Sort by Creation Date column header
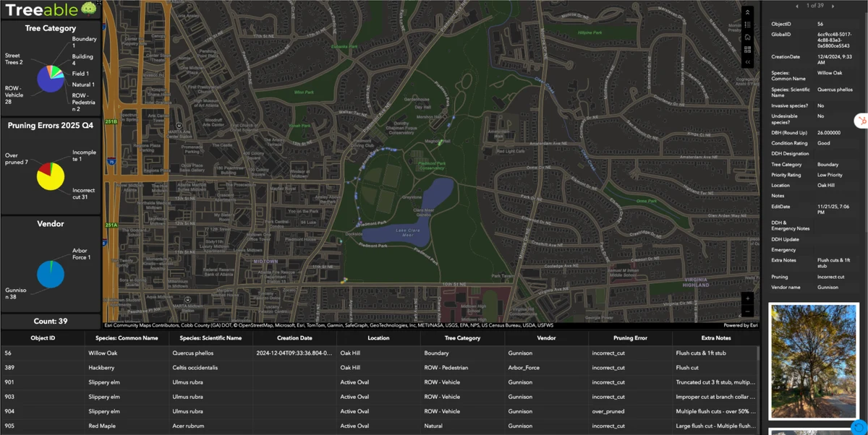868x435 pixels. [294, 337]
